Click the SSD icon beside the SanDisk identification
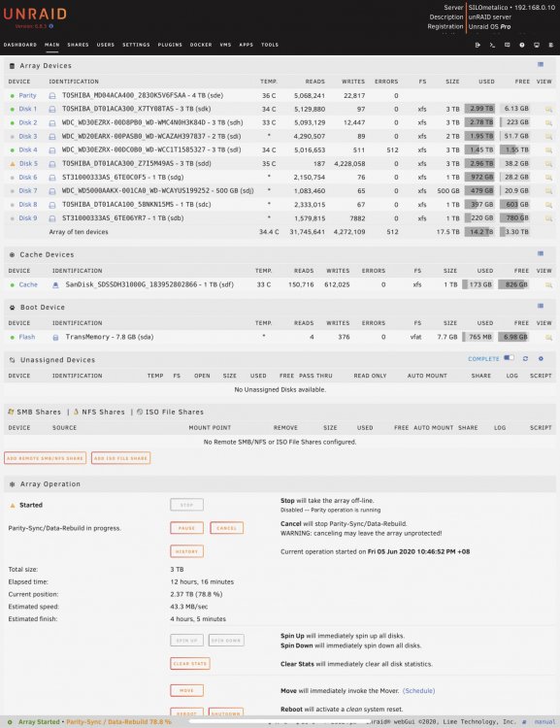The width and height of the screenshot is (560, 728). (55, 284)
